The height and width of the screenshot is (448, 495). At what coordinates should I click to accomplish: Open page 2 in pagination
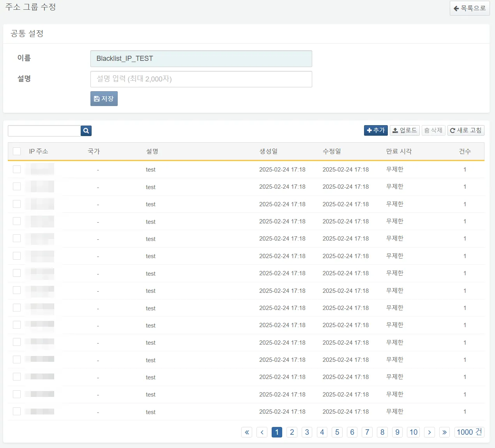292,432
